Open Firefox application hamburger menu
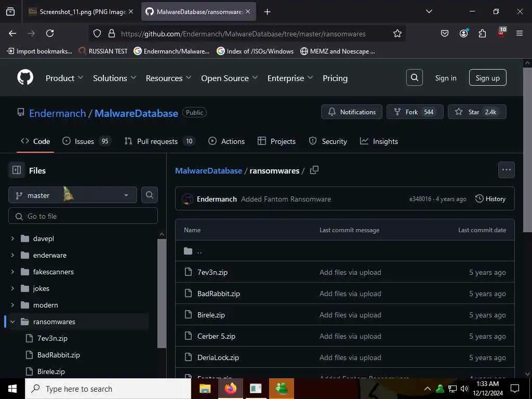Screen dimensions: 532x399 click(519, 33)
